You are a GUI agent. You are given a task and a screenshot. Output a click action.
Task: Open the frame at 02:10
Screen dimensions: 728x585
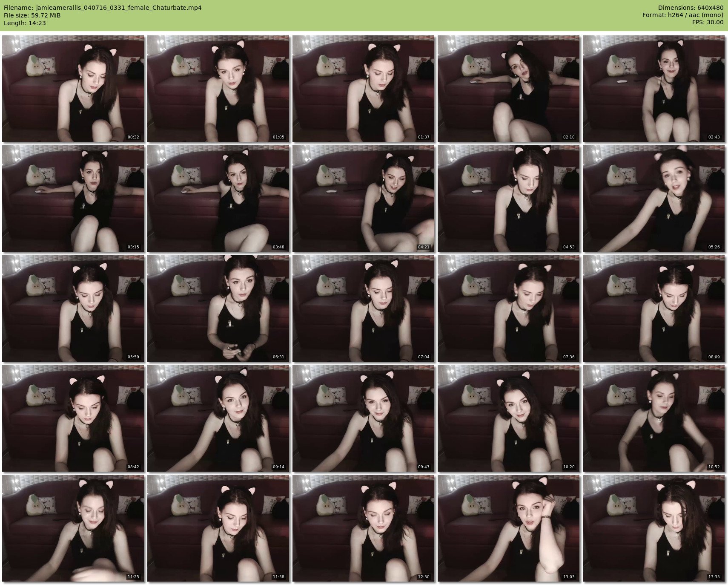point(508,89)
